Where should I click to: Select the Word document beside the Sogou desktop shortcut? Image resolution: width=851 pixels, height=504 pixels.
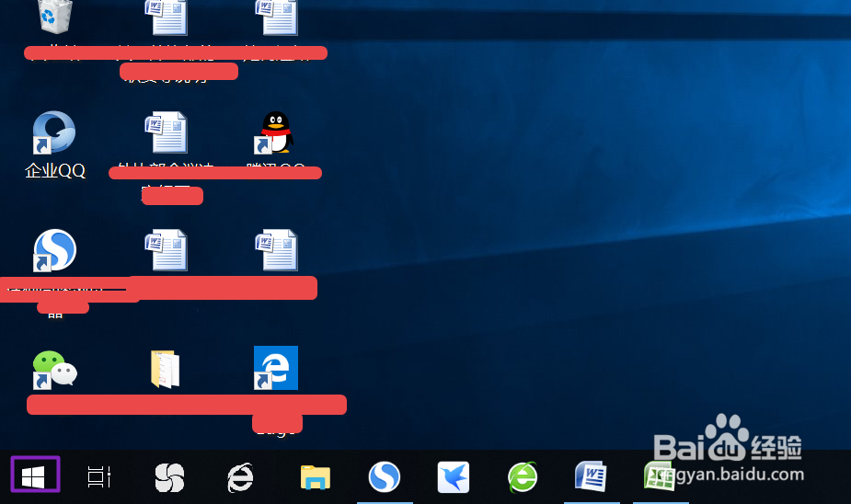click(167, 250)
